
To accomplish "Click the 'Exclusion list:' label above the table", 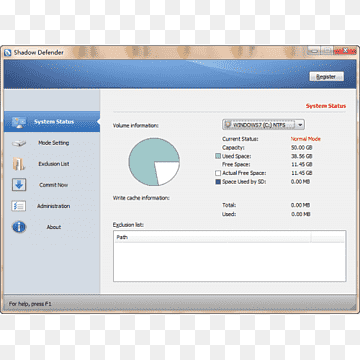I will pos(128,225).
